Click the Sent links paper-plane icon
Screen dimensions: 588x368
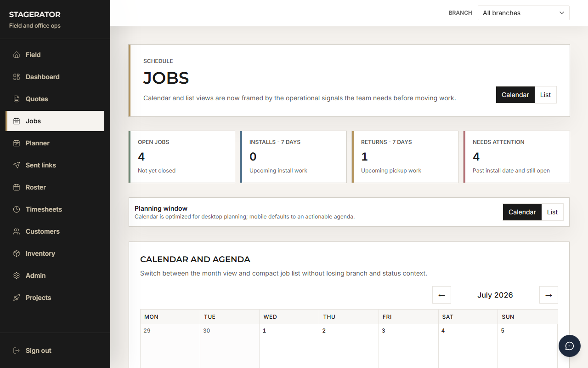17,165
